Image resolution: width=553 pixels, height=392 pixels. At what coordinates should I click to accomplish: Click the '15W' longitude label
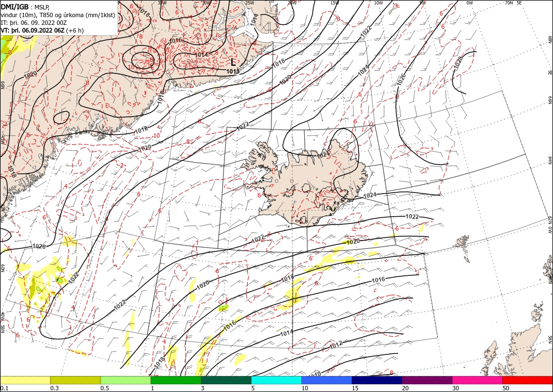[x=335, y=3]
